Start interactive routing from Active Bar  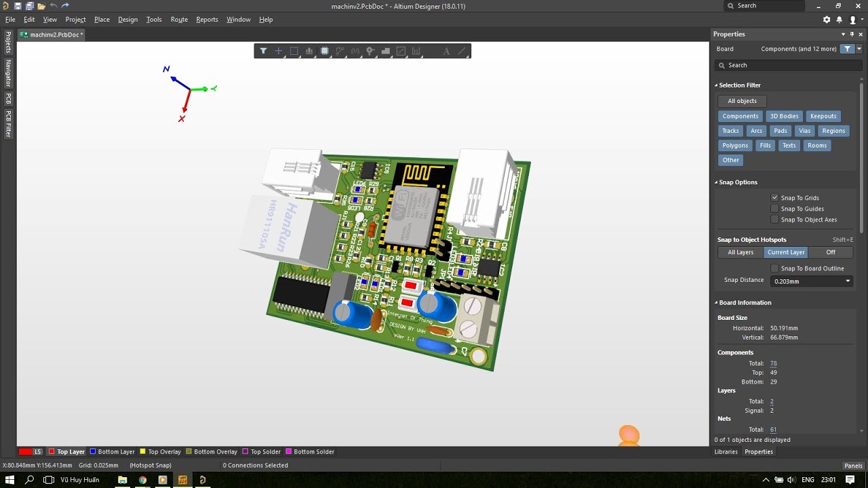click(340, 51)
